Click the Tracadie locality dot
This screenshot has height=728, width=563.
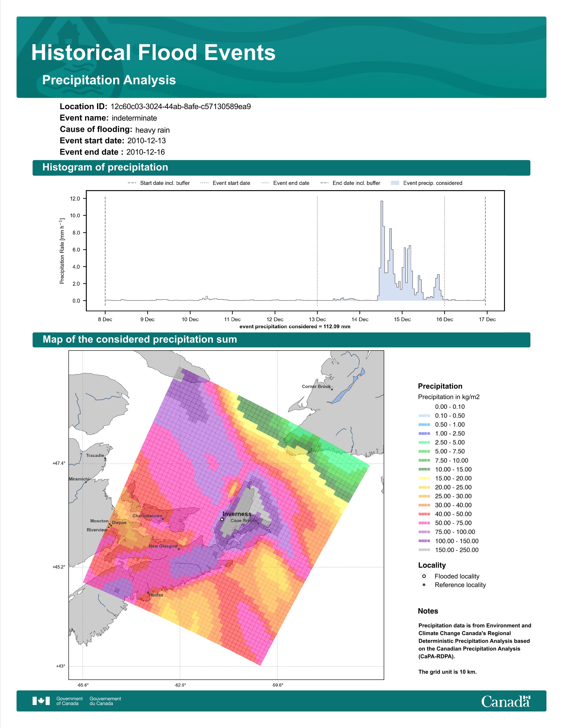[105, 459]
